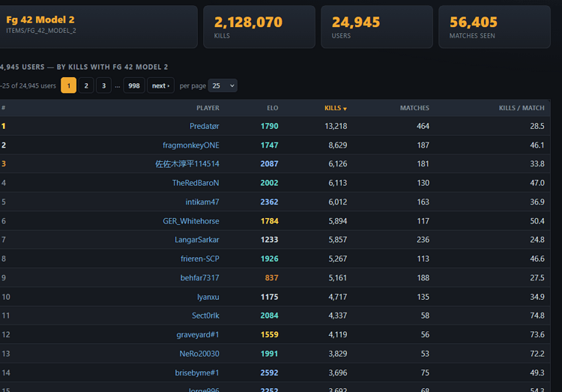The image size is (562, 392).
Task: Go to page 3 of users
Action: coord(104,85)
